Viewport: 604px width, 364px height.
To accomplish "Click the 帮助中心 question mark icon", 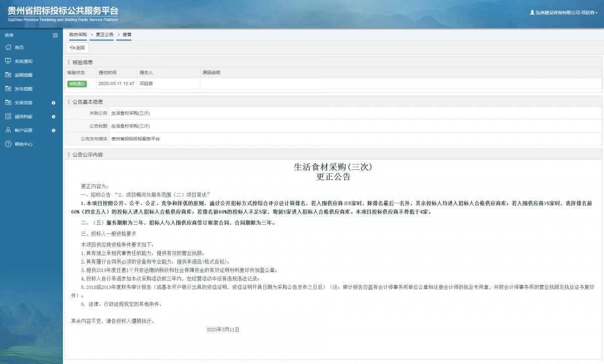I will pyautogui.click(x=8, y=144).
